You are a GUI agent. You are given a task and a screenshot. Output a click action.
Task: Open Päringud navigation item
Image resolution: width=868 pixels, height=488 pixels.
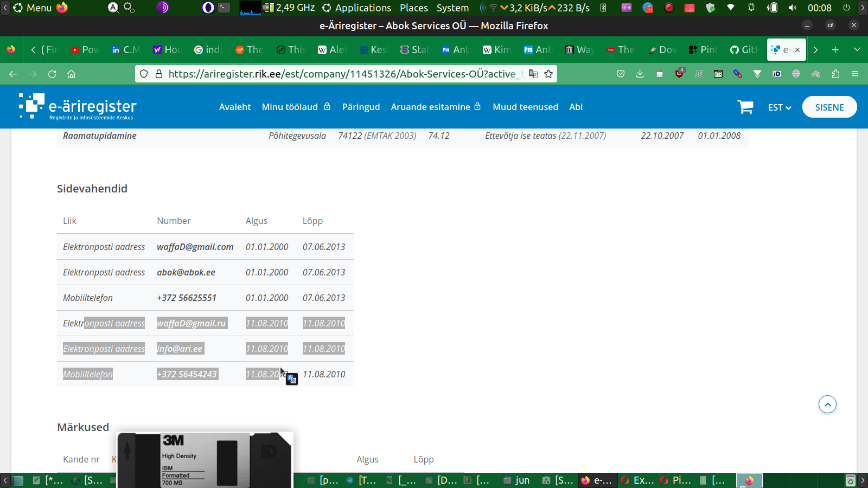361,107
